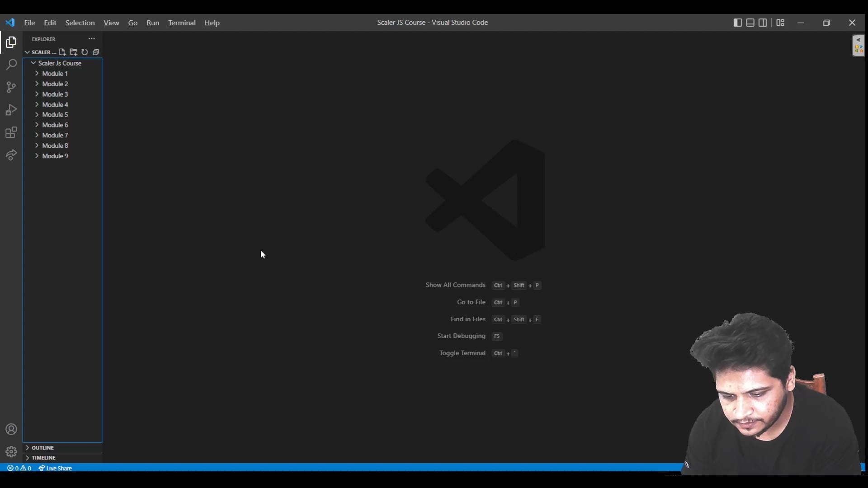Restore down the VS Code window
868x488 pixels.
click(x=826, y=23)
